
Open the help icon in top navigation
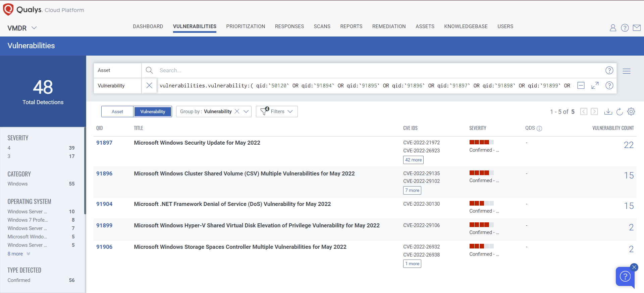tap(625, 28)
